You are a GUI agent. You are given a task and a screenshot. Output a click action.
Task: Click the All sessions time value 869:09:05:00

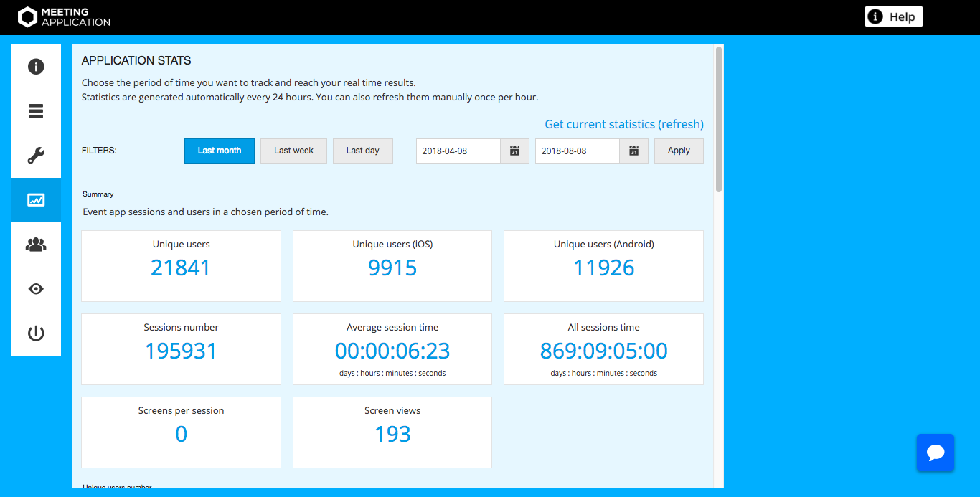click(604, 351)
